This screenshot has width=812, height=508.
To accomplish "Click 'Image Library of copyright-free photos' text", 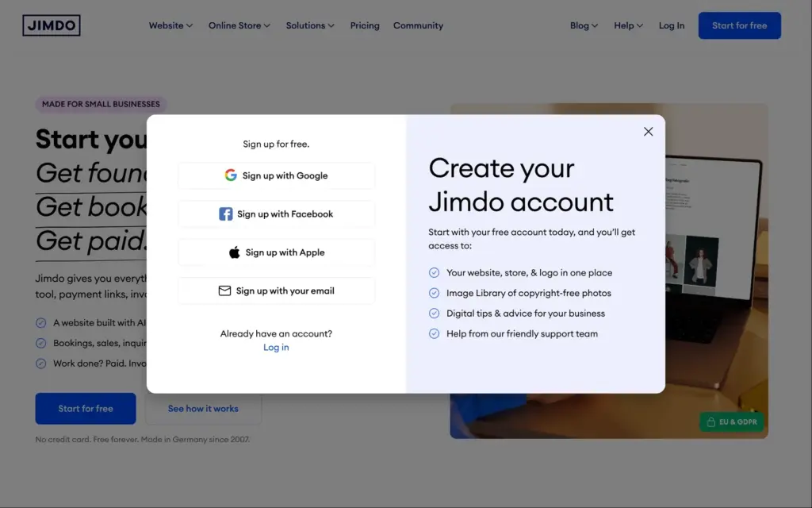I will point(529,293).
